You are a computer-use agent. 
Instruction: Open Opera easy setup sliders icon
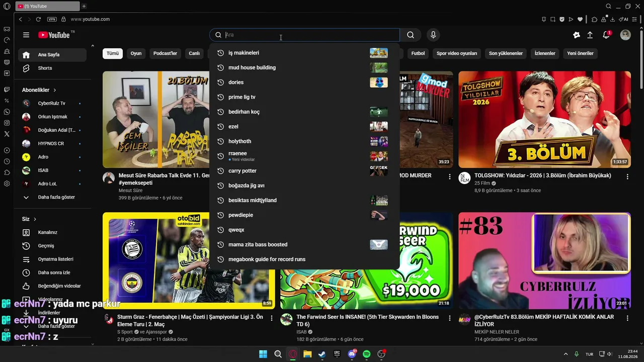point(634,19)
